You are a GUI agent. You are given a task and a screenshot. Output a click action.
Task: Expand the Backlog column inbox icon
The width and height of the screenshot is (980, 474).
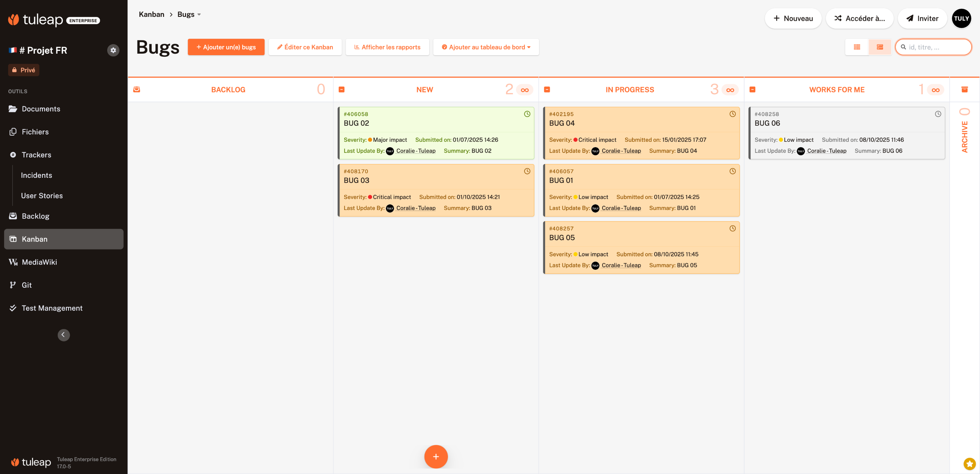[137, 89]
